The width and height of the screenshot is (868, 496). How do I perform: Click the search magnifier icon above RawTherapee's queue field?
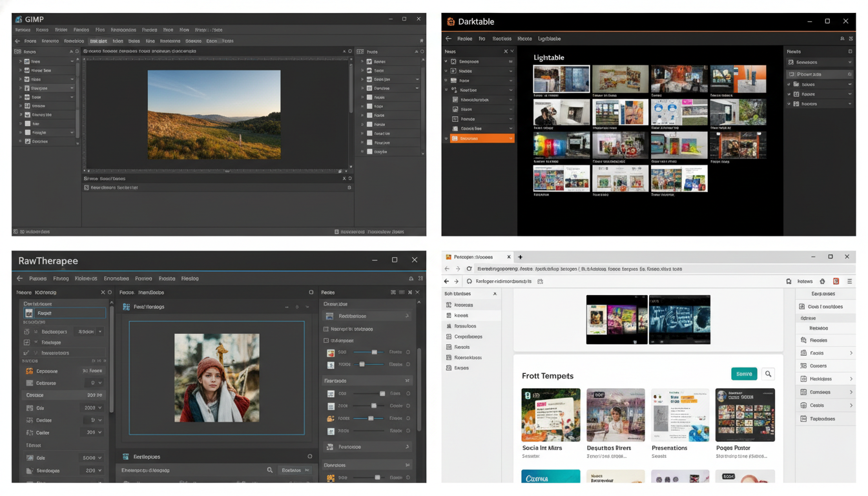(270, 470)
